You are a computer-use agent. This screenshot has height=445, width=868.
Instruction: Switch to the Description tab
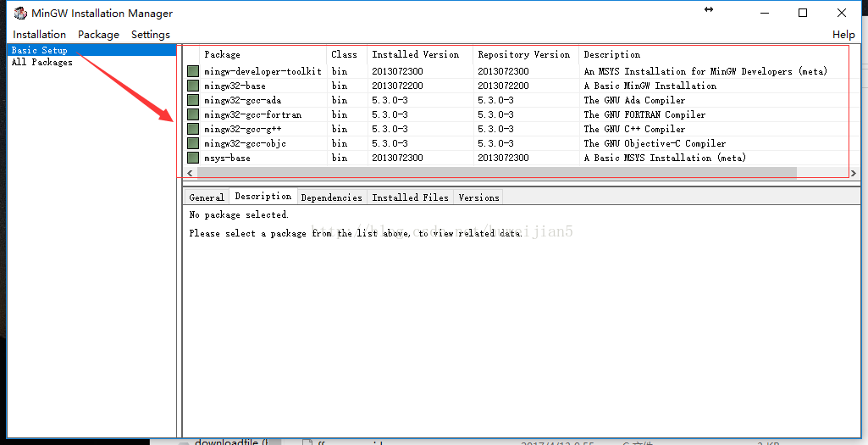pos(263,196)
